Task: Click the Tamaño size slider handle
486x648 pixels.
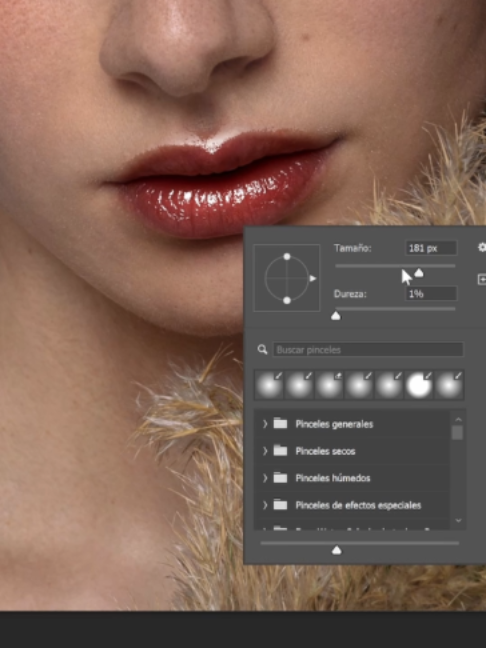Action: [419, 273]
